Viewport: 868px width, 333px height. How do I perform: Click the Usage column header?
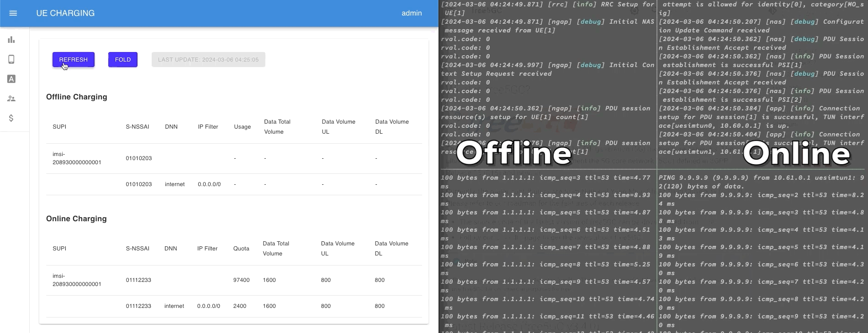click(242, 127)
